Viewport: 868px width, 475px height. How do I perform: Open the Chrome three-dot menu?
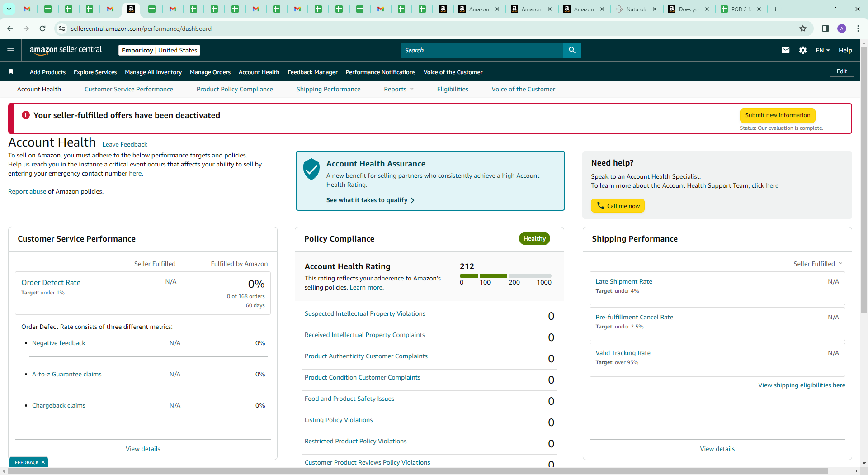(x=858, y=28)
